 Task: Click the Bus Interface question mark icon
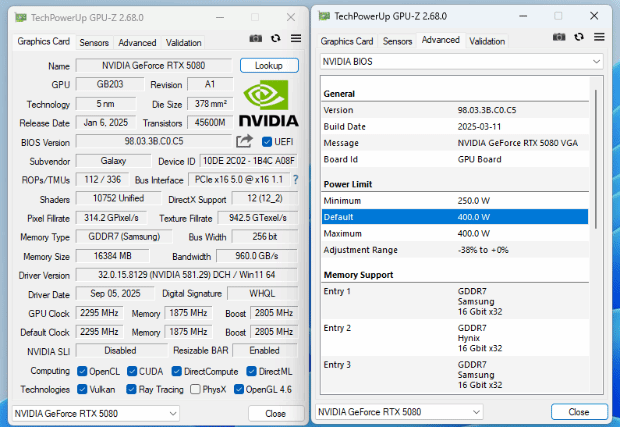tap(295, 180)
